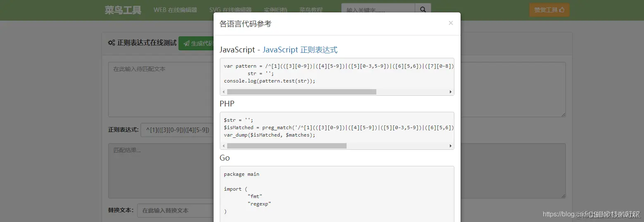
Task: Click the import ( line in Go code
Action: [235, 189]
